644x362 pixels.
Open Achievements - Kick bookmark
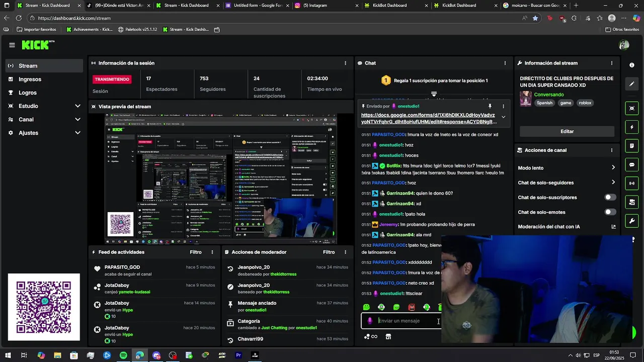click(x=90, y=30)
